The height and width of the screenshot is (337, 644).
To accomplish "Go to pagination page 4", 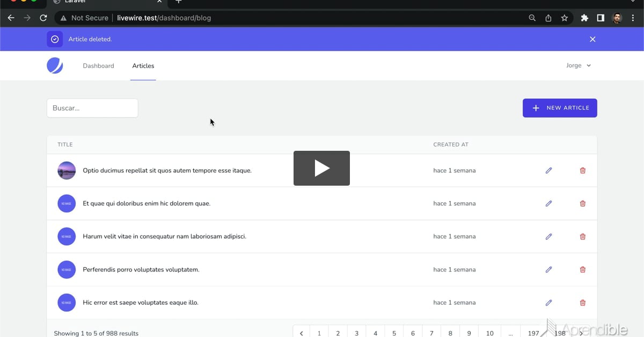I will coord(375,333).
